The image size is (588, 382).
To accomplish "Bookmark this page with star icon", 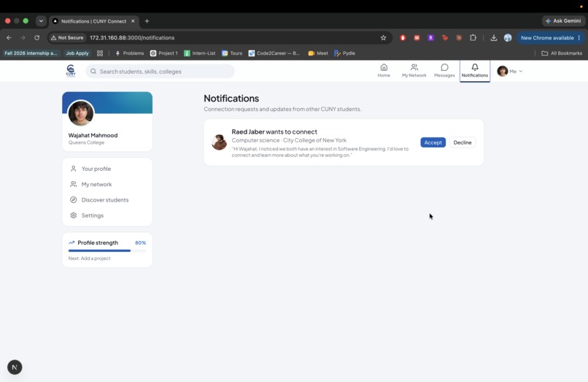I will tap(383, 37).
